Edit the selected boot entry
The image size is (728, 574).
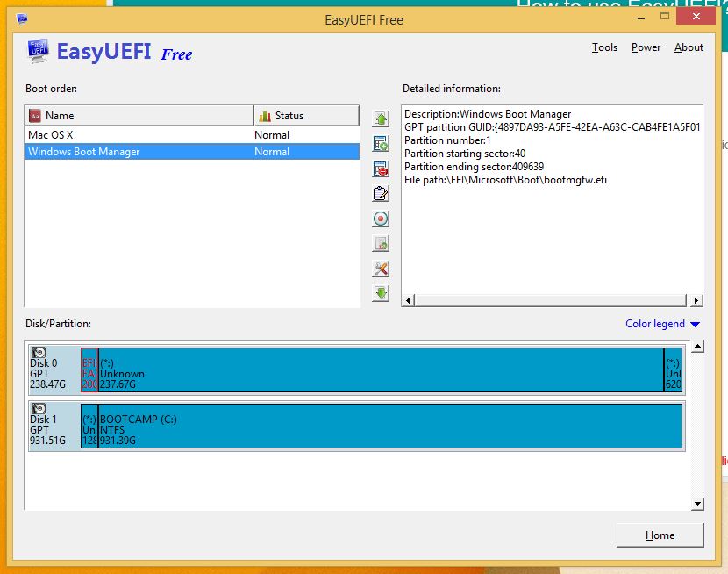click(x=381, y=194)
